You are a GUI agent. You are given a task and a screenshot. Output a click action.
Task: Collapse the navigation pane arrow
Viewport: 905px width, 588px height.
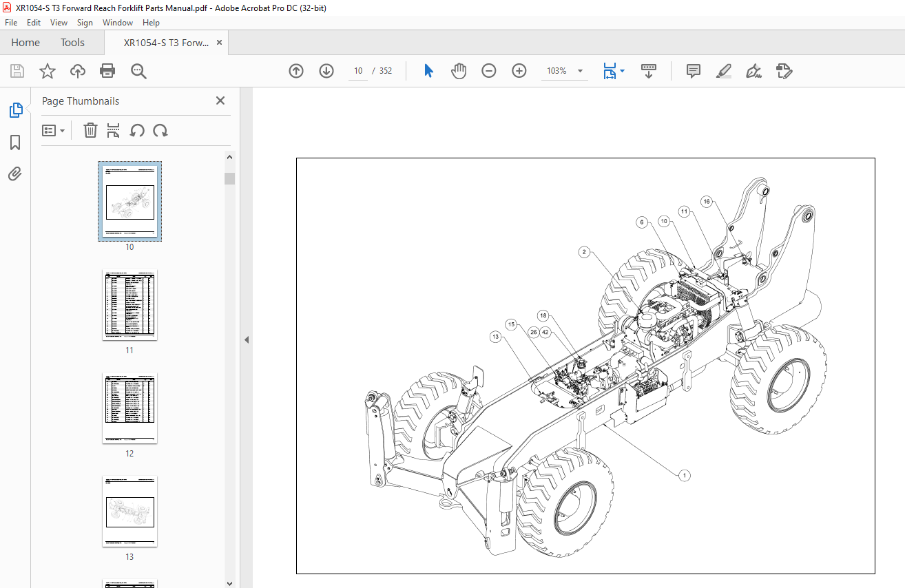point(246,339)
